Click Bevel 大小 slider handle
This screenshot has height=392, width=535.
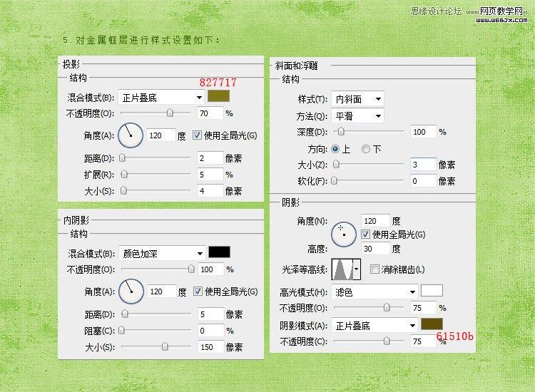pyautogui.click(x=337, y=165)
